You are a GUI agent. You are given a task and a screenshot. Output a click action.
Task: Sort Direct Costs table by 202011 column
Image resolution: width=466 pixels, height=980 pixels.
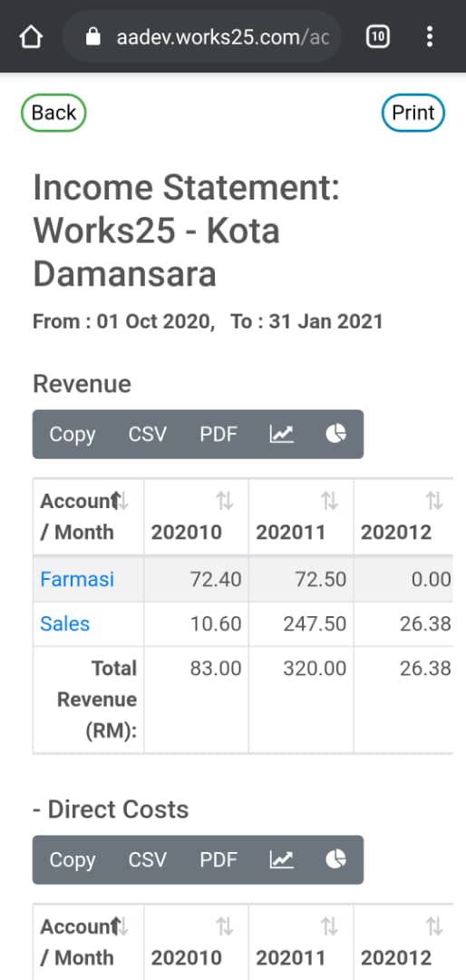click(301, 942)
